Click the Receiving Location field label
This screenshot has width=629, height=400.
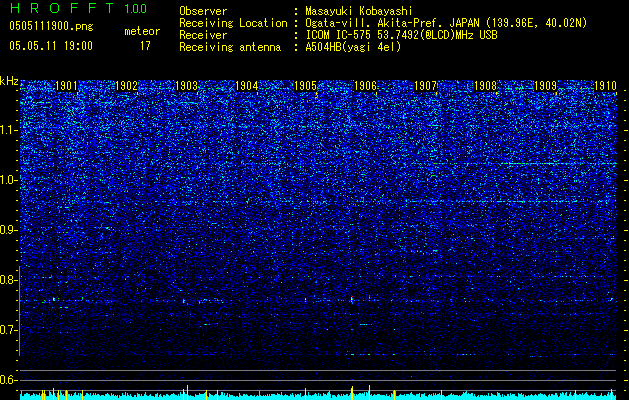[233, 23]
